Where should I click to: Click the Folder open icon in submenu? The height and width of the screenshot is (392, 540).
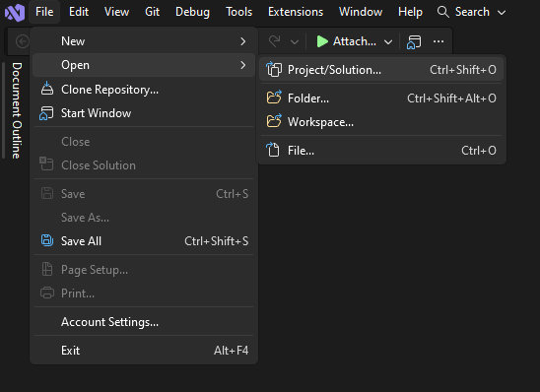pos(274,98)
